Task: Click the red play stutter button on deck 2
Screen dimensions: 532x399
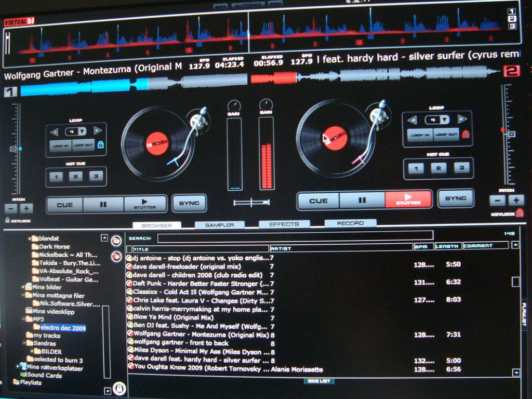Action: tap(408, 199)
